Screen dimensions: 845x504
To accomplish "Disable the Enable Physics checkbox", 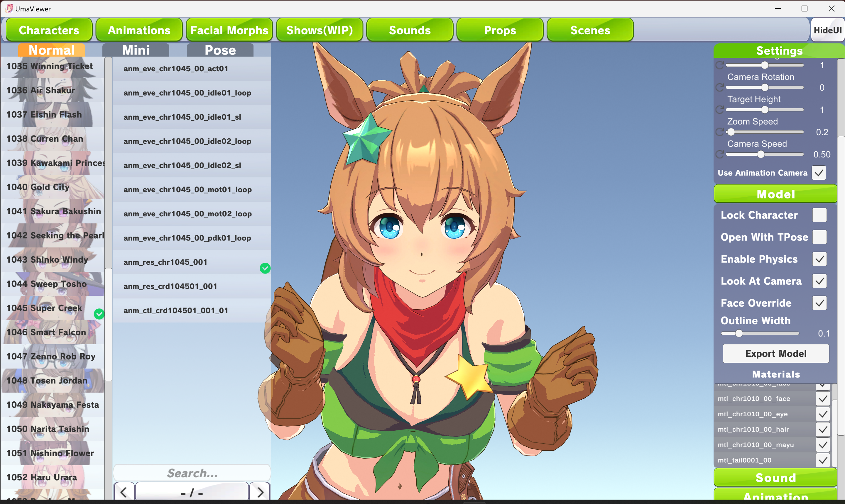I will (x=819, y=259).
